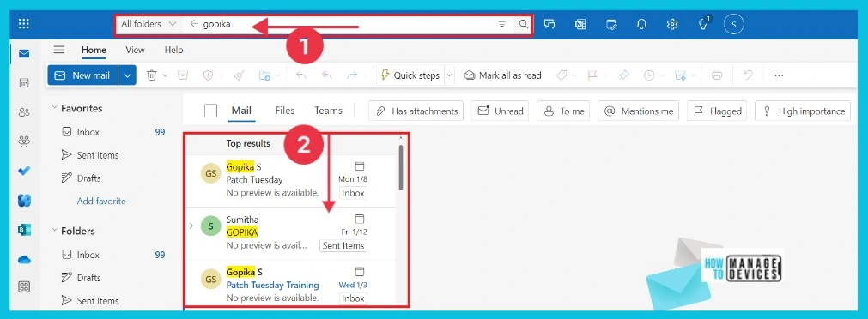The height and width of the screenshot is (319, 868).
Task: Toggle the Unread filter
Action: tap(500, 111)
